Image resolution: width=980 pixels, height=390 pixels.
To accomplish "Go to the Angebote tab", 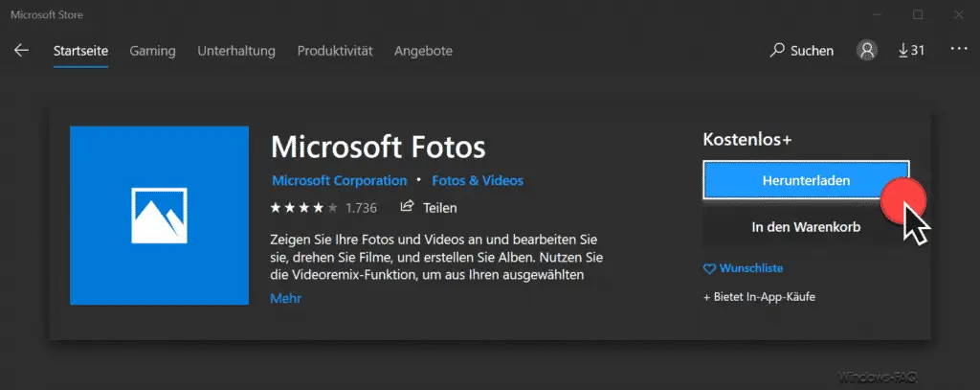I will (x=423, y=52).
